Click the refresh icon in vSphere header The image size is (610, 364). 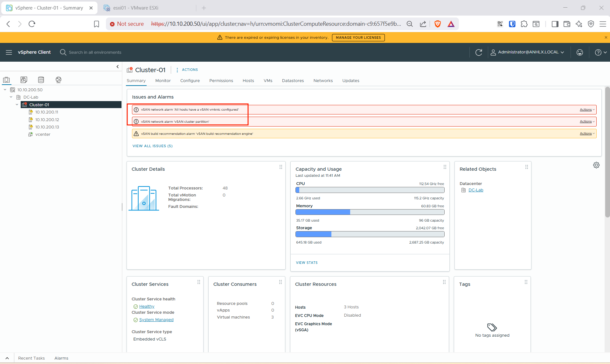pos(479,52)
